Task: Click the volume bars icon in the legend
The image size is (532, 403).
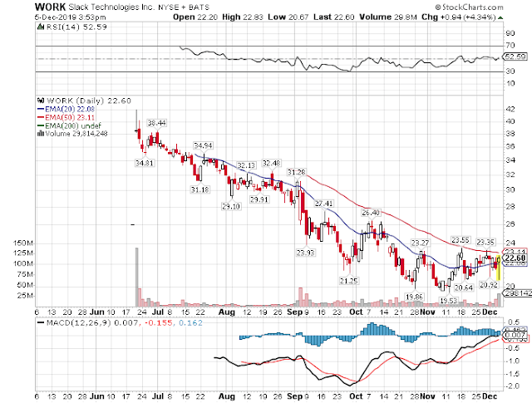Action: (x=41, y=134)
